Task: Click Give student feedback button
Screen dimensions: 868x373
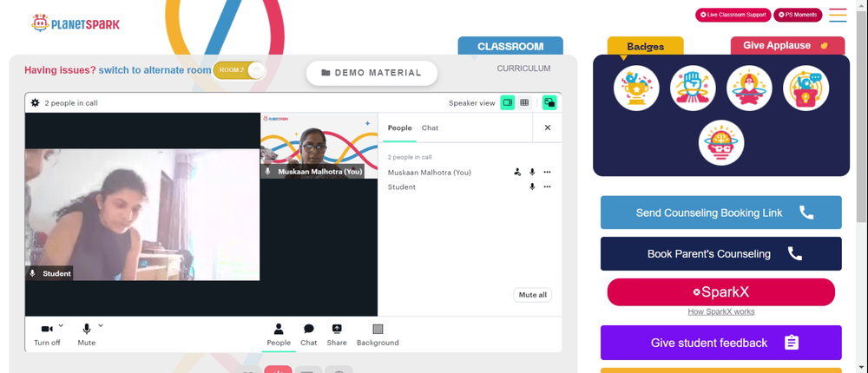Action: (x=720, y=343)
